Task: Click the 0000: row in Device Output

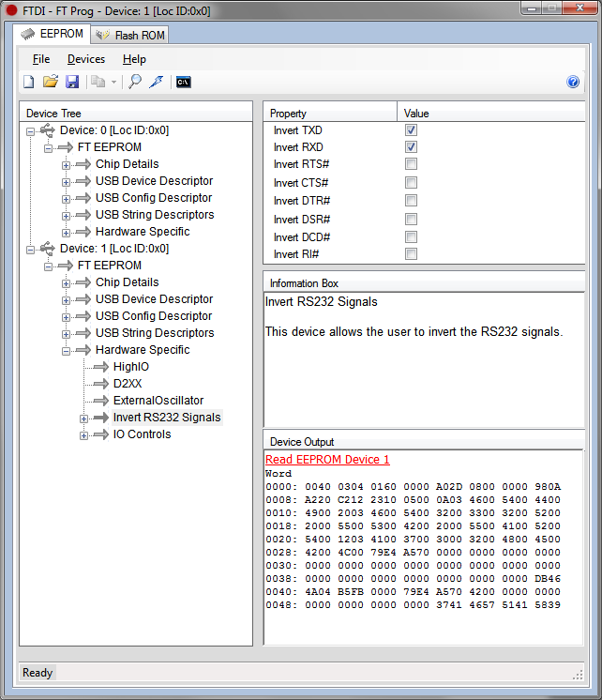Action: [414, 487]
